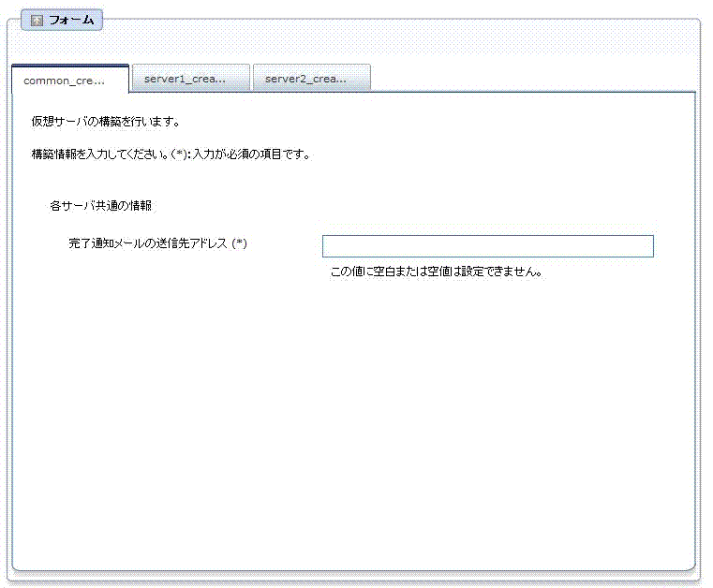This screenshot has height=588, width=713.
Task: Click the 構築情報を入力してください instruction text
Action: 171,154
